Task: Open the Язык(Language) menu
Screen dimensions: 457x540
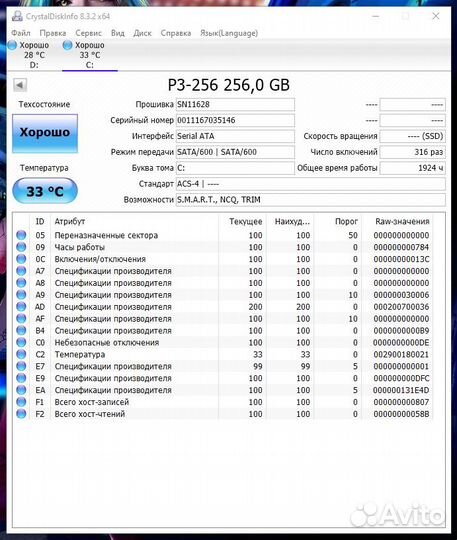Action: pos(229,33)
